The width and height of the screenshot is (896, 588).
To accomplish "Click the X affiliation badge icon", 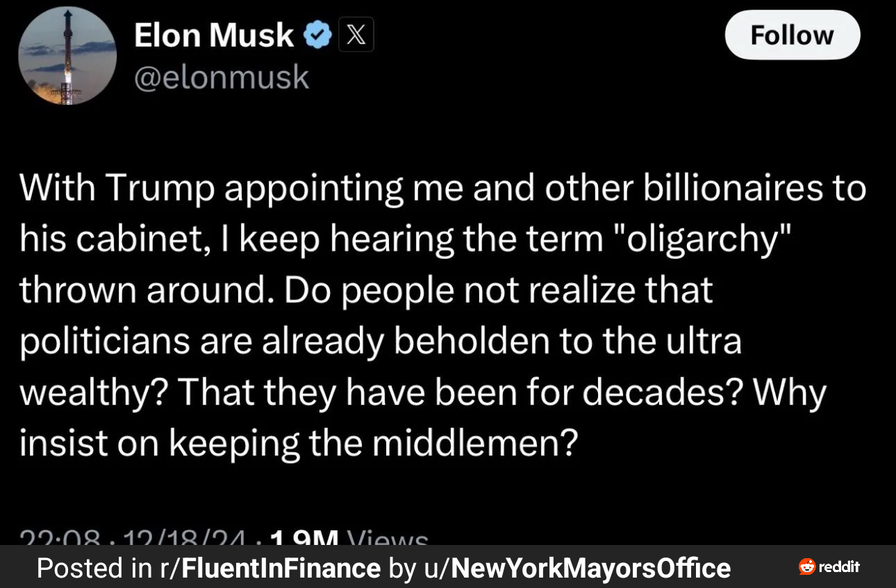I will [x=356, y=35].
